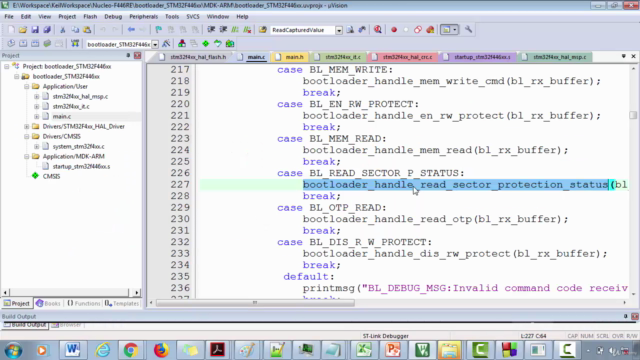Collapse the Application/MDK-ARM folder
Viewport: 640px width, 360px height.
(27, 156)
